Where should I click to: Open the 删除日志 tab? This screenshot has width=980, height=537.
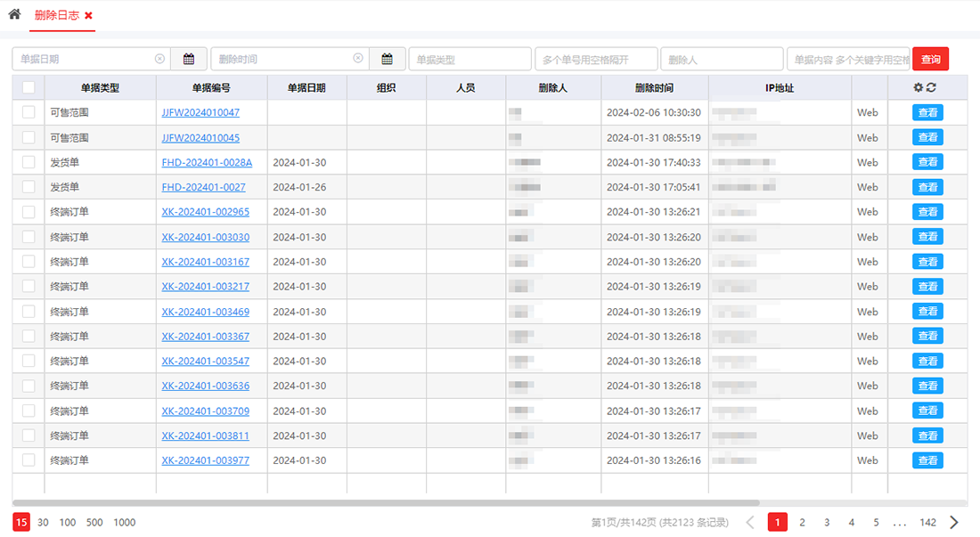[57, 15]
